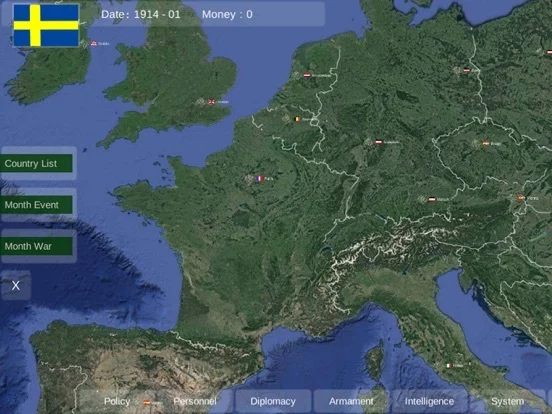552x414 pixels.
Task: Click the city emblem beside Paris flag
Action: coord(249,178)
